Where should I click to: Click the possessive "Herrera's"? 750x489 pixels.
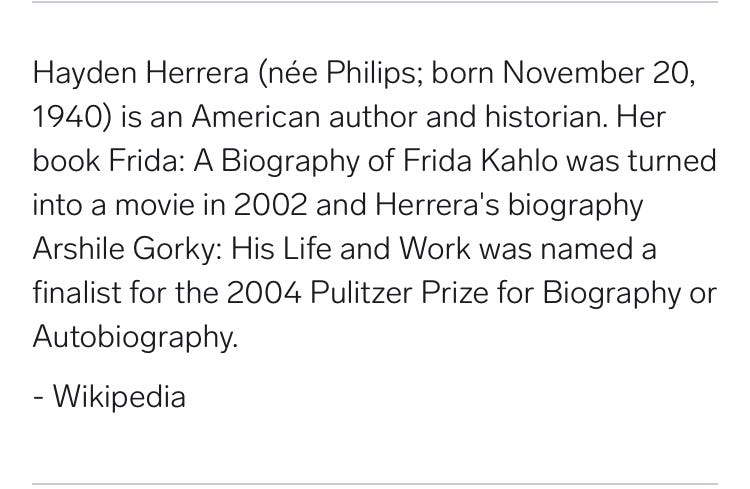pyautogui.click(x=437, y=205)
